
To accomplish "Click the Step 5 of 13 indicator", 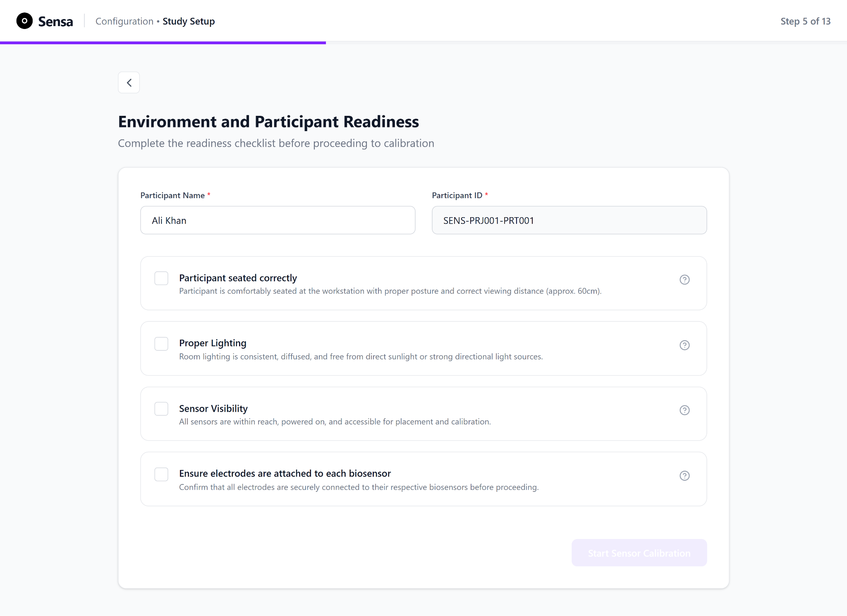I will 805,21.
